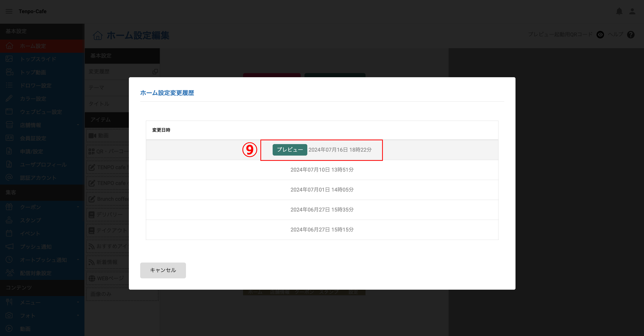Select the Home settings sidebar icon
The height and width of the screenshot is (336, 644).
[x=9, y=46]
